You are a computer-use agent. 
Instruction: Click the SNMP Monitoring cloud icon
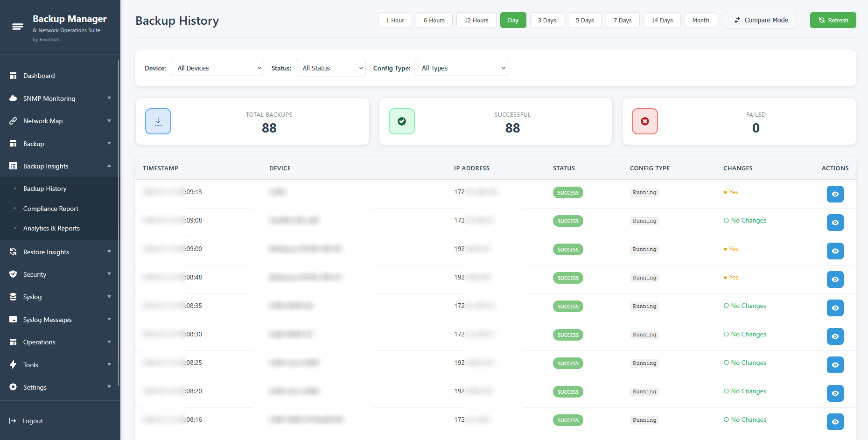tap(13, 98)
